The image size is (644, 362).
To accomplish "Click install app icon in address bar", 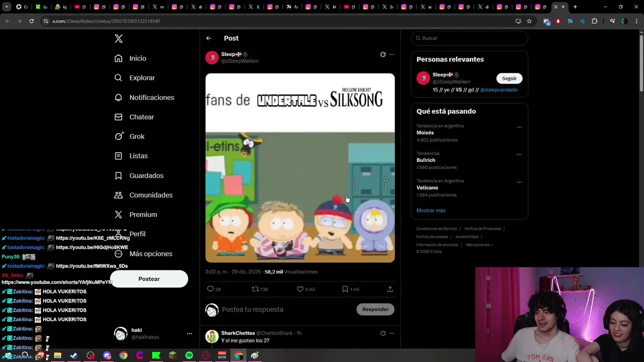I will pos(518,21).
